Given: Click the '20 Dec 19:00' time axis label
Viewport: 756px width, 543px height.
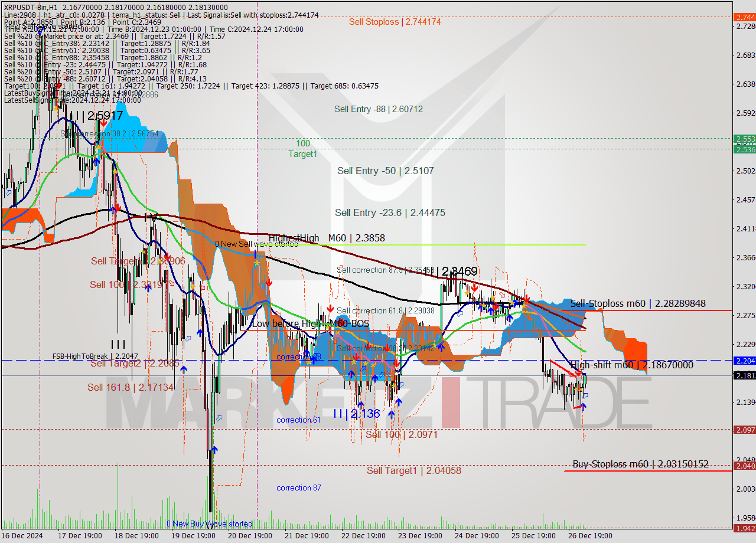Looking at the screenshot, I should tap(250, 536).
